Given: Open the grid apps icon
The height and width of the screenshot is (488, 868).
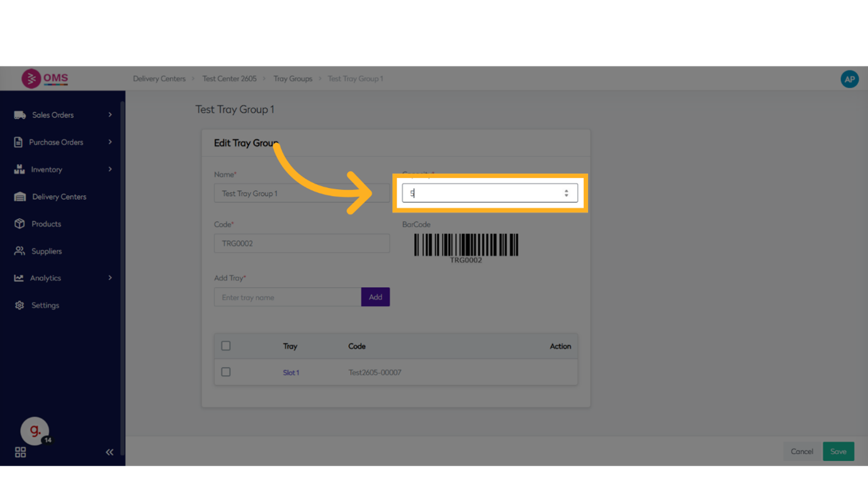Looking at the screenshot, I should 20,452.
